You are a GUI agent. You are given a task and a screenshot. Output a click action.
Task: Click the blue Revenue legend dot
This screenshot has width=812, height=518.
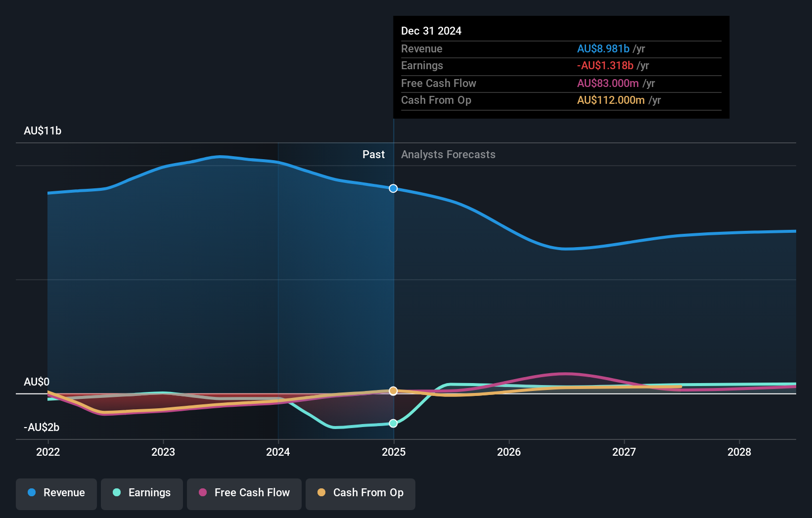pyautogui.click(x=32, y=493)
